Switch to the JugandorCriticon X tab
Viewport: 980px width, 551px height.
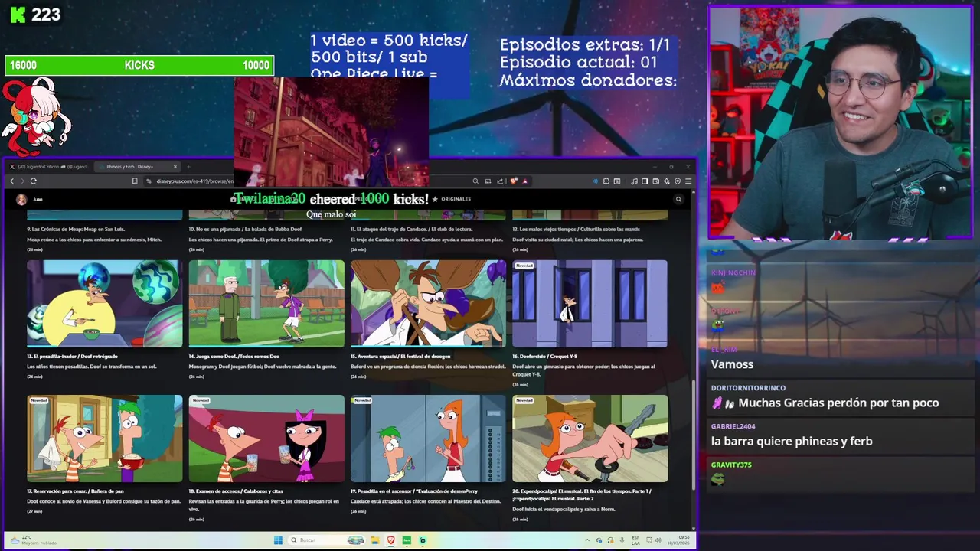pos(47,166)
